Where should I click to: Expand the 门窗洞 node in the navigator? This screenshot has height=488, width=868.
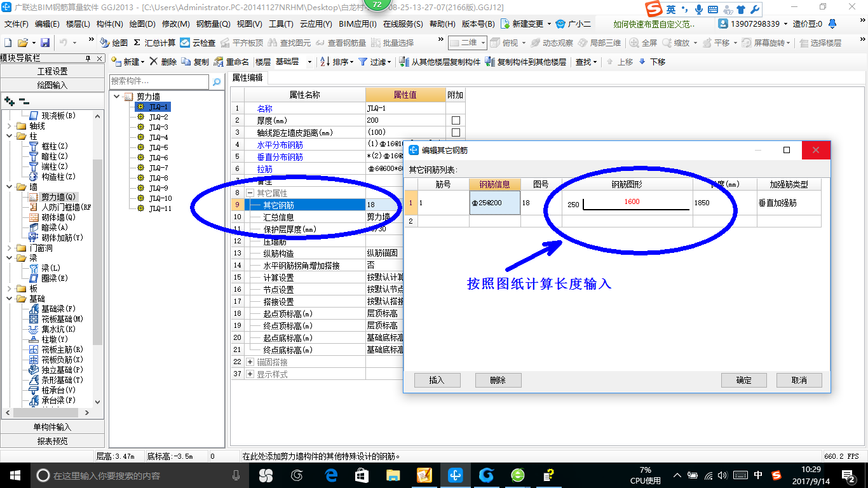tap(8, 248)
